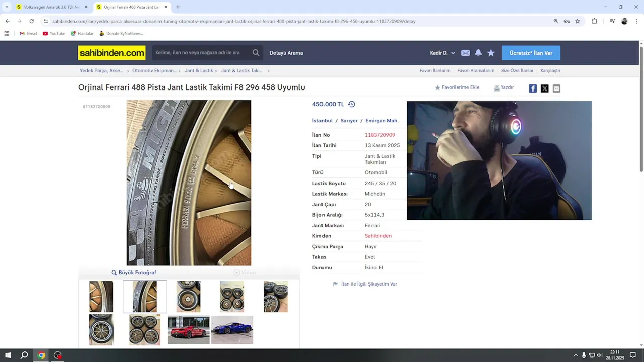
Task: Share listing on Facebook
Action: pos(533,88)
